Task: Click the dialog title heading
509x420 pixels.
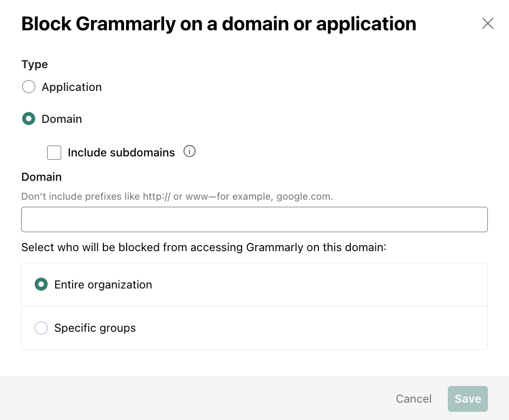Action: tap(219, 24)
